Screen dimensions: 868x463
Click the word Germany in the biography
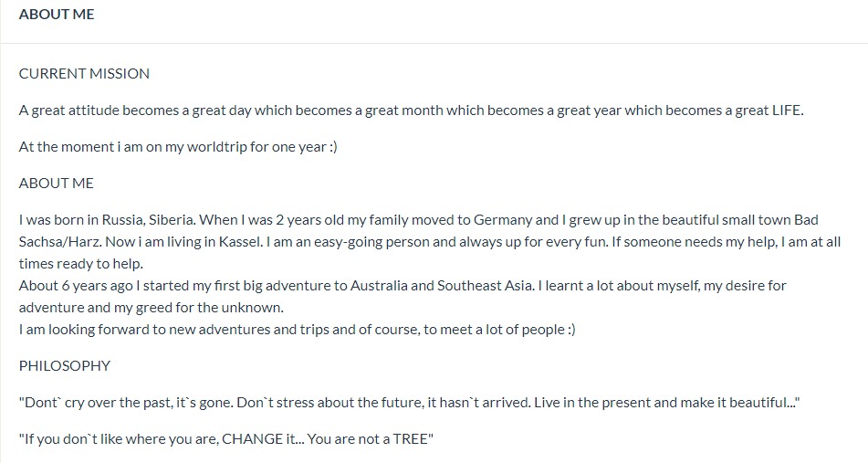[503, 220]
